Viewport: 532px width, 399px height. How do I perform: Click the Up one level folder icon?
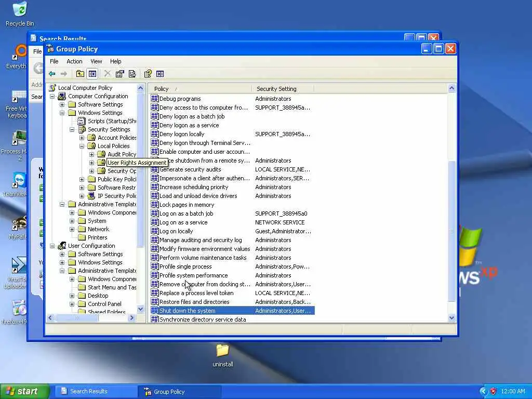click(x=80, y=74)
